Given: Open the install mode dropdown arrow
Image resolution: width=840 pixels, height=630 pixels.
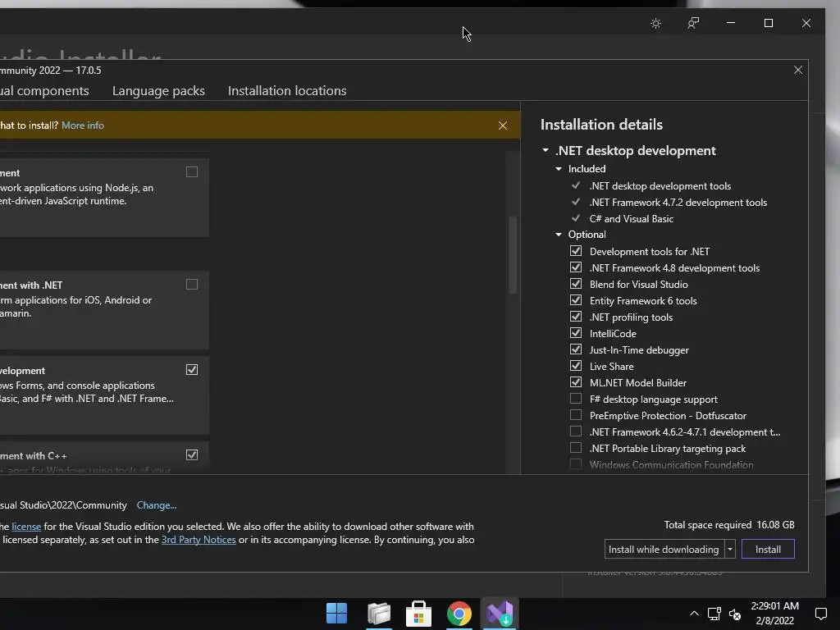Looking at the screenshot, I should coord(729,549).
